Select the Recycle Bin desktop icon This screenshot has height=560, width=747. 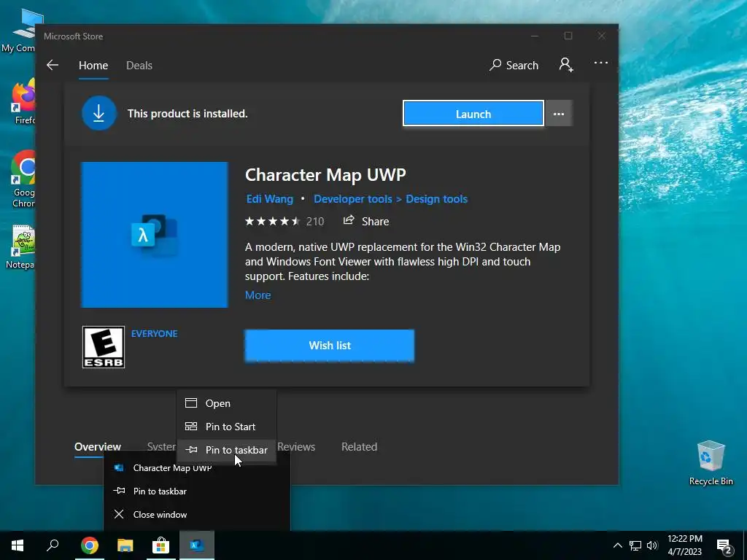(711, 463)
